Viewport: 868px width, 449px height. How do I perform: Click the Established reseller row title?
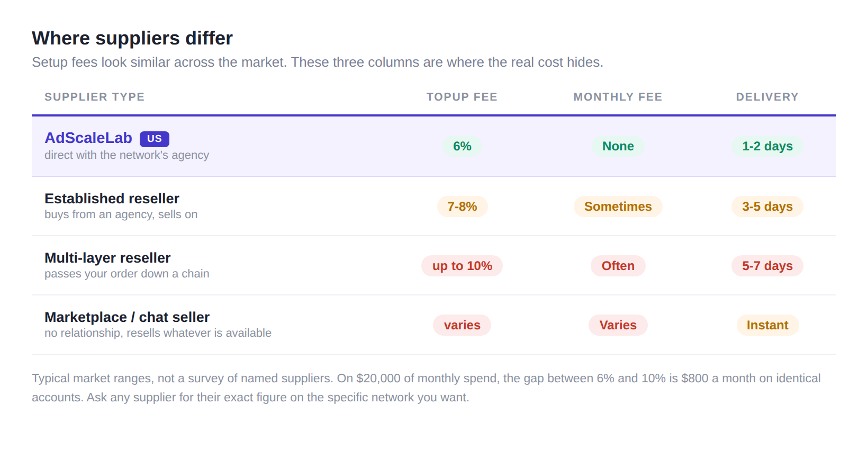click(x=112, y=199)
